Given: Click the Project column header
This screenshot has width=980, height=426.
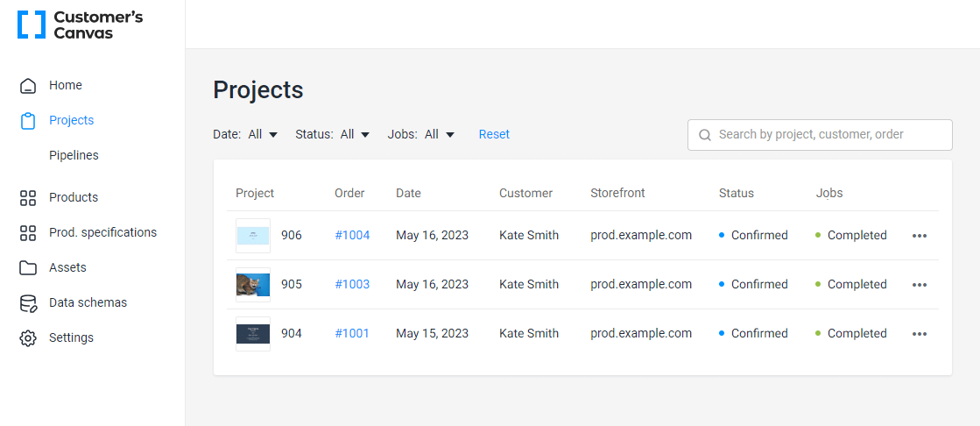Looking at the screenshot, I should click(255, 194).
